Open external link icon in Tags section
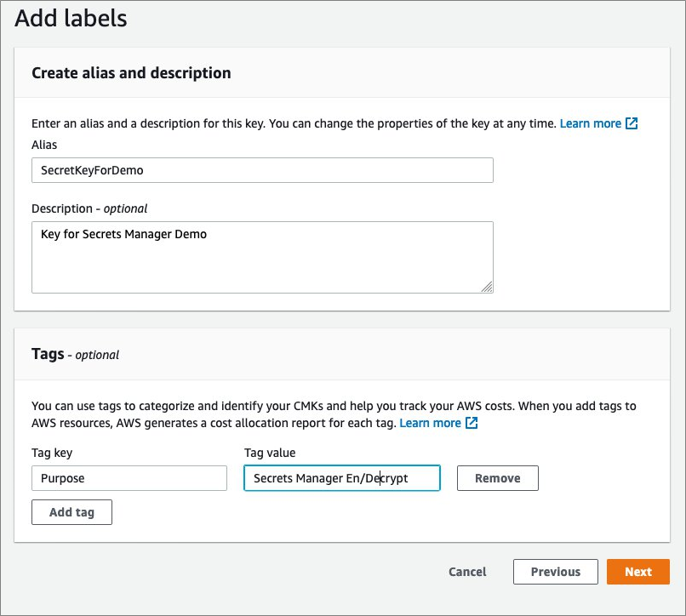This screenshot has height=616, width=686. pos(472,423)
